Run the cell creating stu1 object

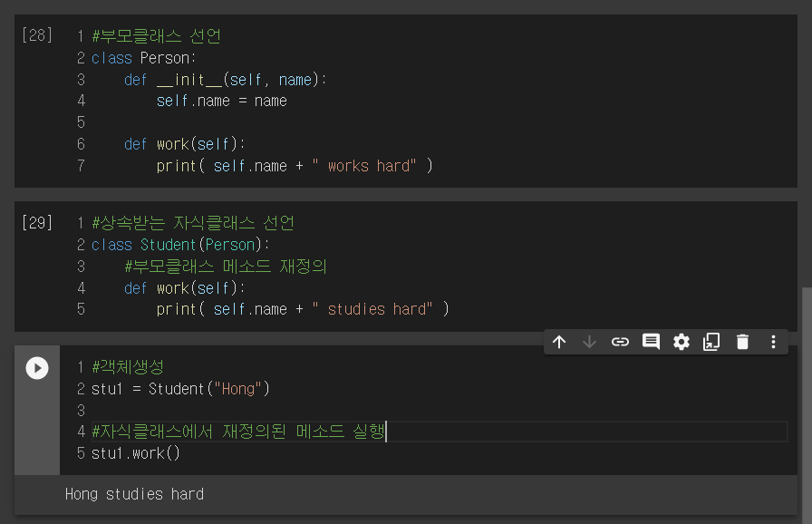[x=37, y=368]
